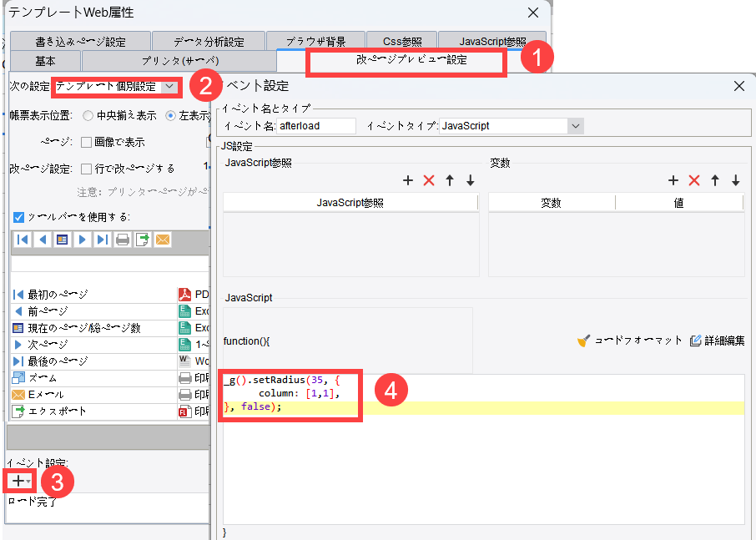Screen dimensions: 756x540
Task: Select 中央揃え表示 radio button
Action: point(88,116)
